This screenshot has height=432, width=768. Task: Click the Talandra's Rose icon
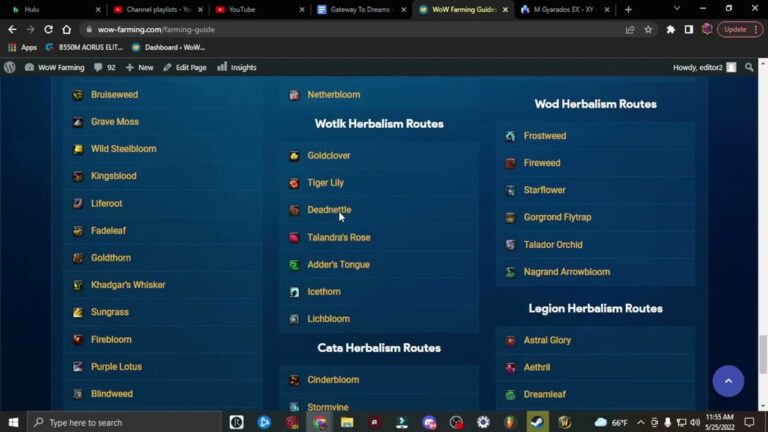point(294,238)
